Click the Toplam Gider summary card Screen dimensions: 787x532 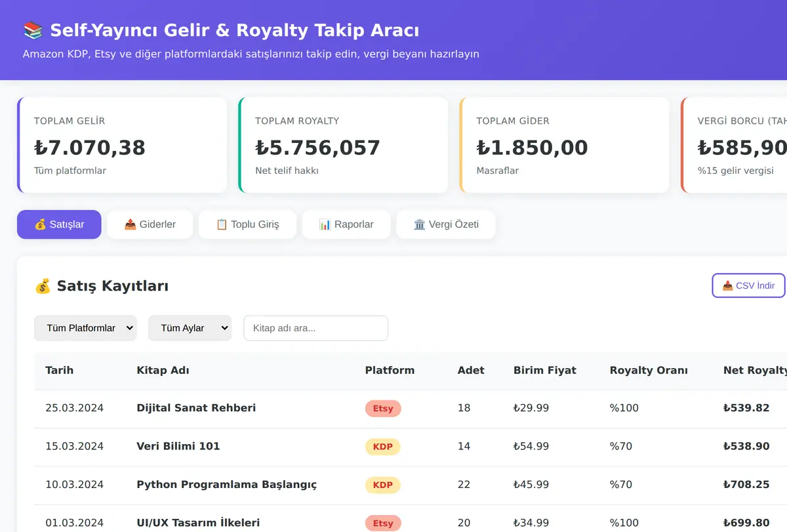(x=564, y=145)
